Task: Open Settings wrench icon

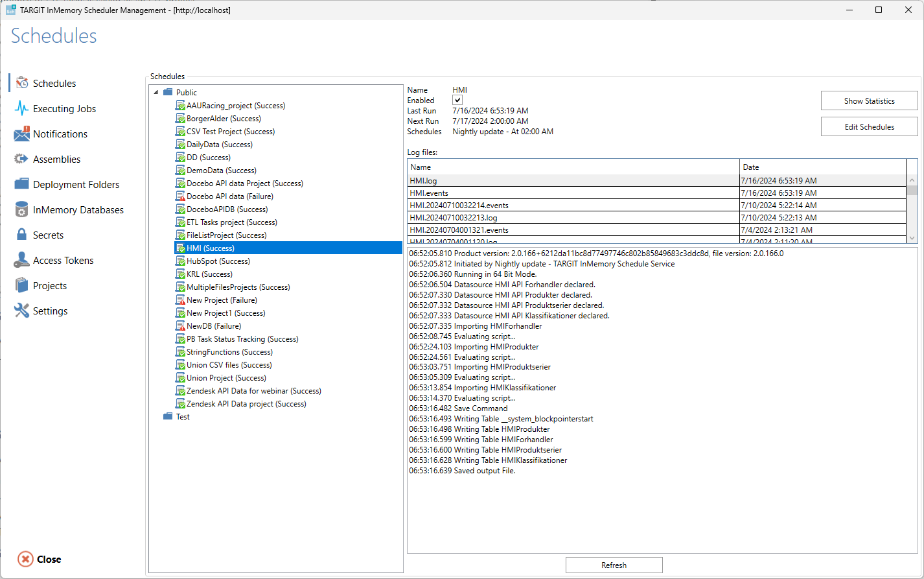Action: pyautogui.click(x=22, y=311)
